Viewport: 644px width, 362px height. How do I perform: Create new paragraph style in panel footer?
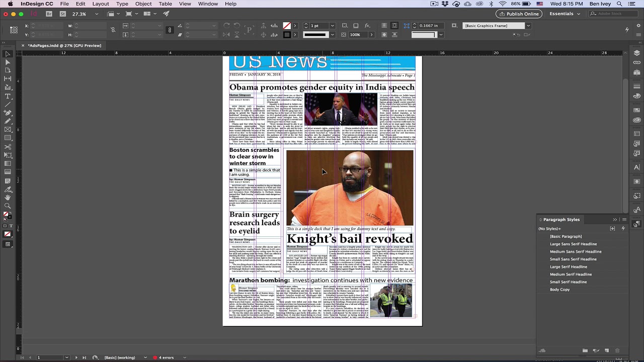(607, 350)
